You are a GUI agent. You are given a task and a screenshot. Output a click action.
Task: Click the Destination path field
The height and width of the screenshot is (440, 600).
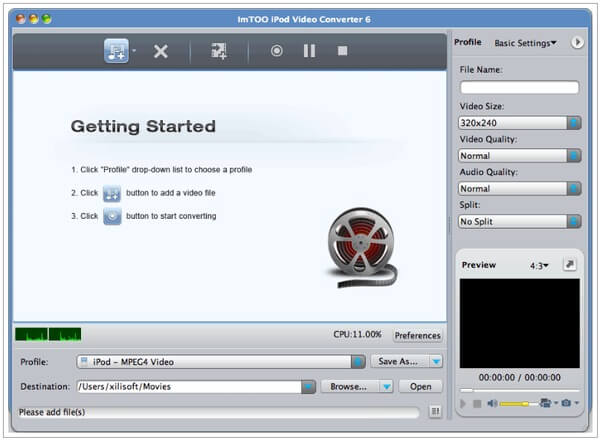coord(189,387)
